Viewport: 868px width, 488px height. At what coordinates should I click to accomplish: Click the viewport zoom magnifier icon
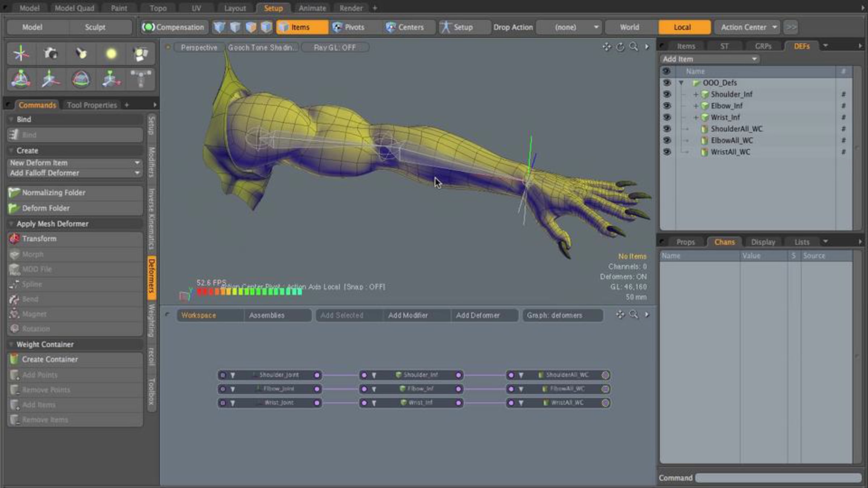pos(634,47)
